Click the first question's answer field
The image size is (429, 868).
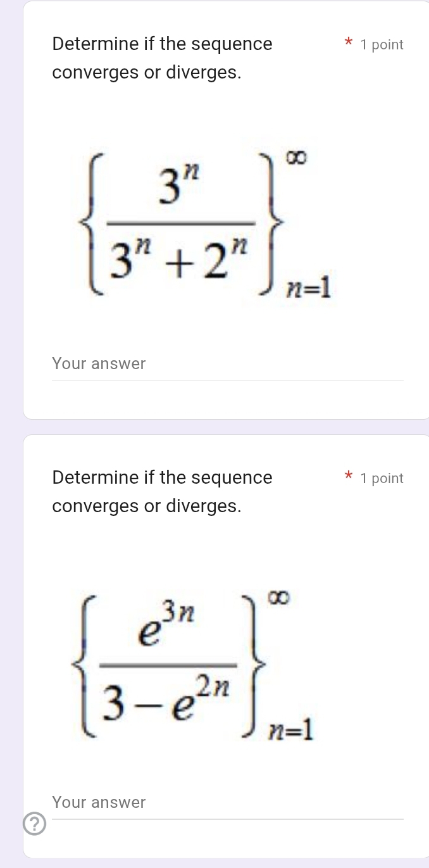tap(227, 365)
